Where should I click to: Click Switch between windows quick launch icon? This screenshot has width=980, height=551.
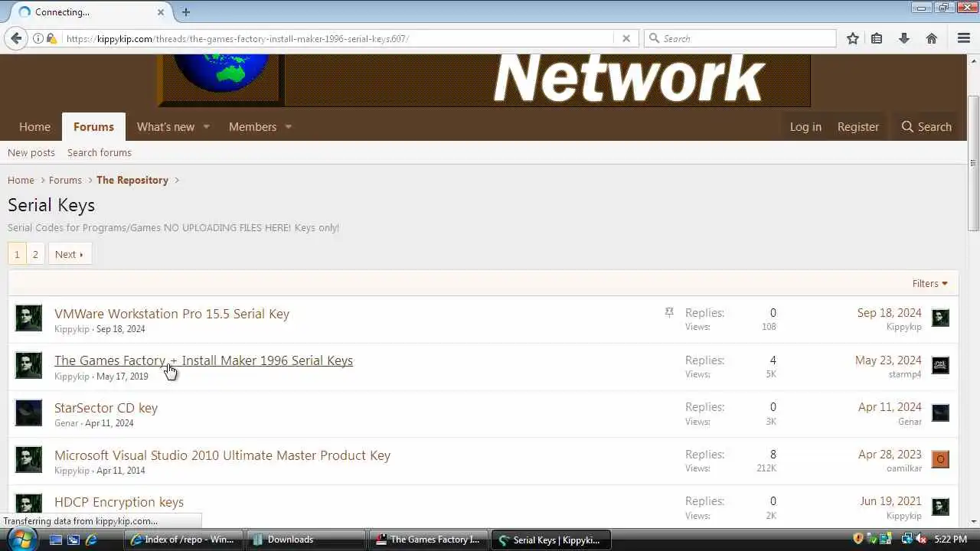coord(73,540)
